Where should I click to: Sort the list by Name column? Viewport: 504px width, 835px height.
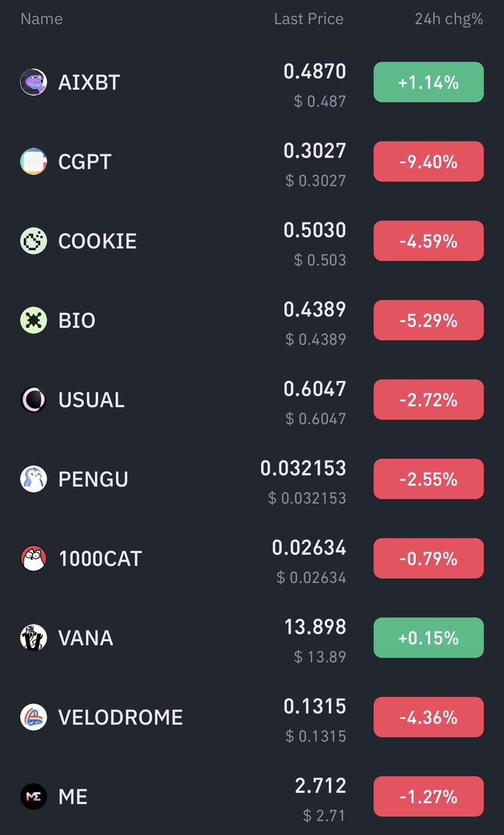(41, 19)
